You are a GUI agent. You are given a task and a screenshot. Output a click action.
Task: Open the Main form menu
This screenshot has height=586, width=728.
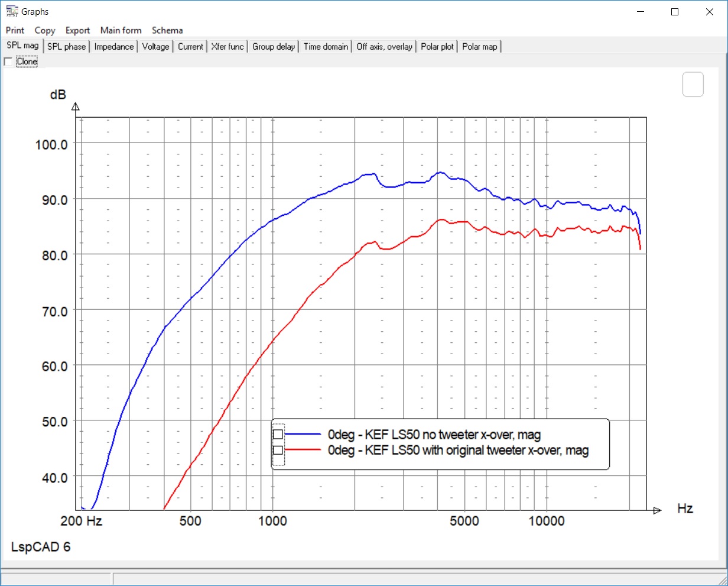(121, 30)
